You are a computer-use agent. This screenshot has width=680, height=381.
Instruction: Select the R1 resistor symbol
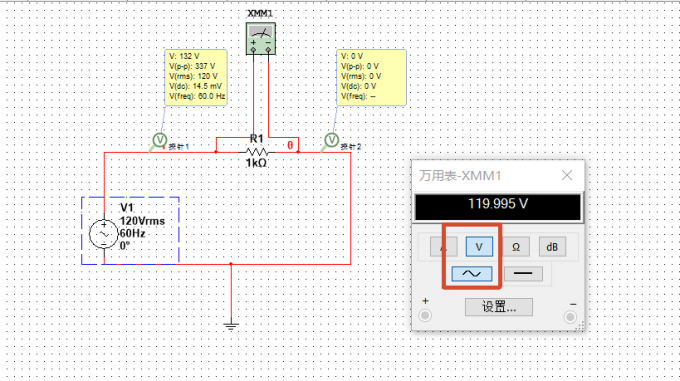pyautogui.click(x=257, y=152)
